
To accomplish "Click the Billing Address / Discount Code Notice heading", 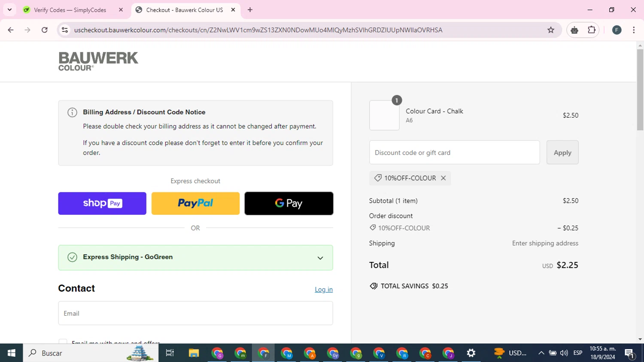I will pos(144,112).
